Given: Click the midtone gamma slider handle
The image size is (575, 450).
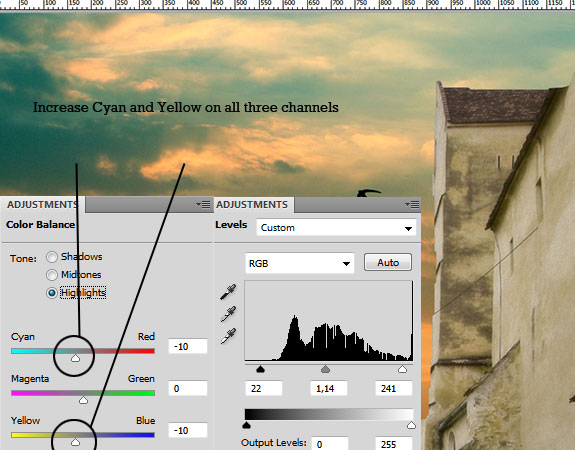Looking at the screenshot, I should pos(325,369).
